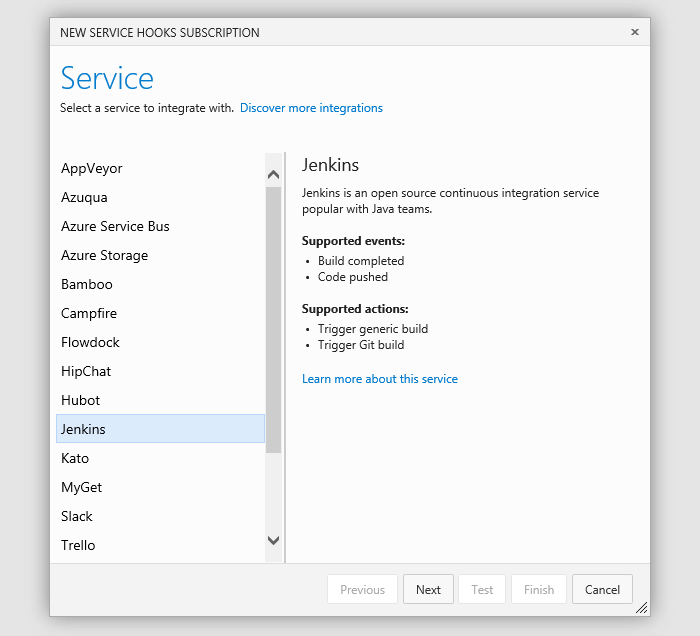
Task: Click the dialog resize grip icon
Action: click(642, 607)
